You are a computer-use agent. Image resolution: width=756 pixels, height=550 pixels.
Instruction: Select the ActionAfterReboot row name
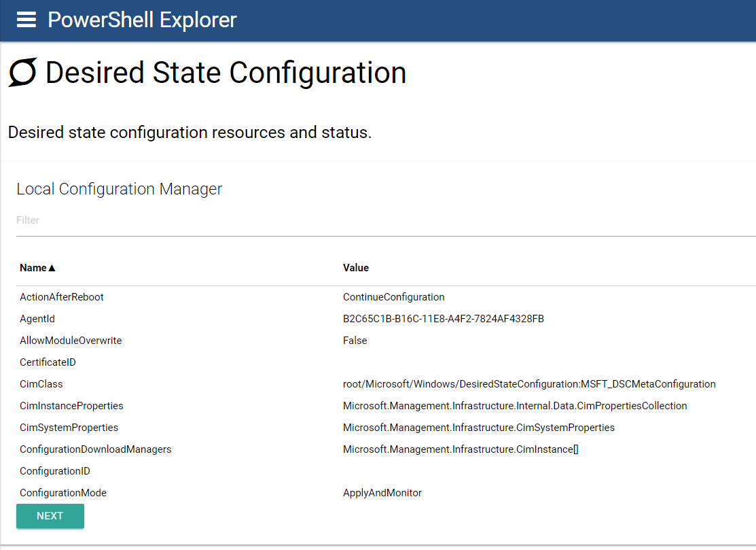(62, 297)
